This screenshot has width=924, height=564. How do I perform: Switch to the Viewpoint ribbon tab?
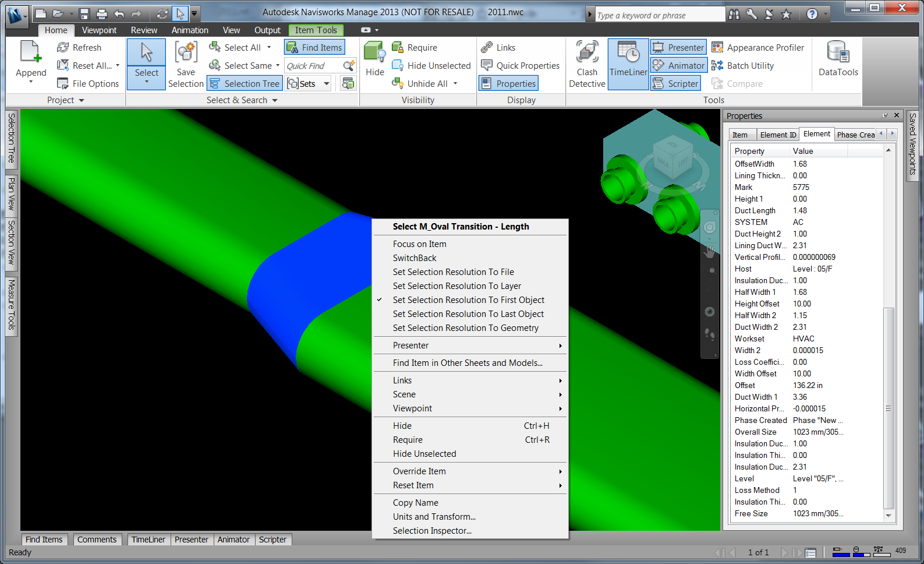click(99, 30)
